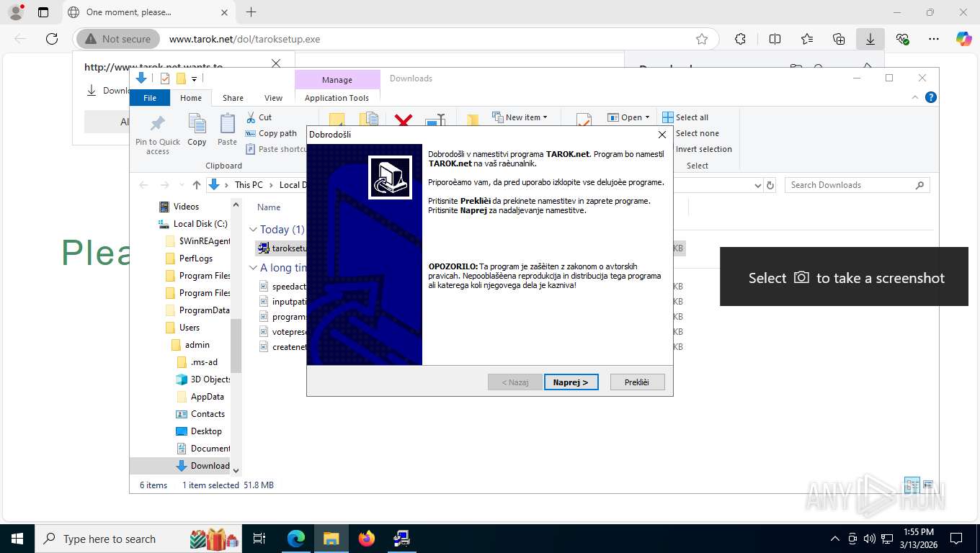Click Prekliči to cancel the installer
Image resolution: width=980 pixels, height=553 pixels.
(x=637, y=382)
